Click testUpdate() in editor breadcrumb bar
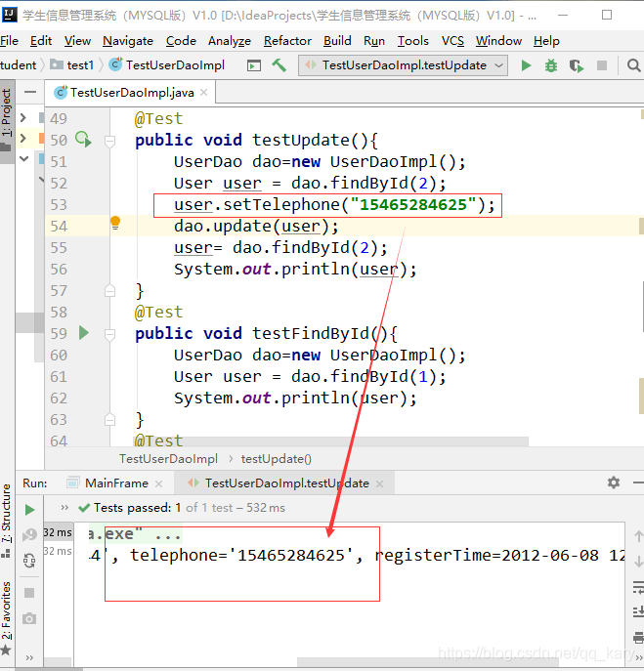Image resolution: width=644 pixels, height=671 pixels. click(277, 459)
